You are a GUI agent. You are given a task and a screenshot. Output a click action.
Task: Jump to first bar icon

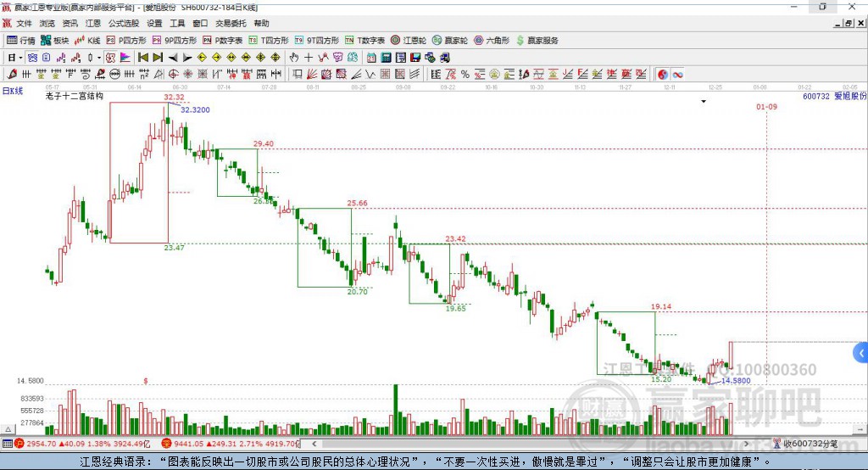click(143, 58)
